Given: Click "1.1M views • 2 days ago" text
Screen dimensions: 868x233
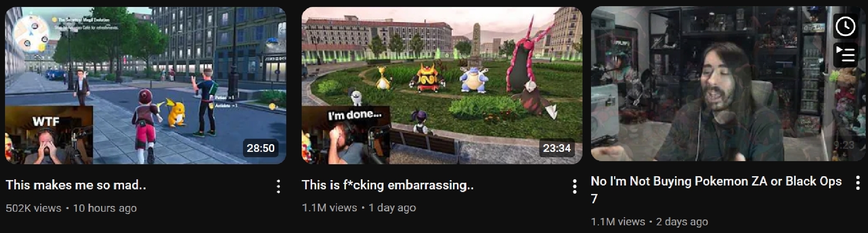Looking at the screenshot, I should pyautogui.click(x=649, y=222).
